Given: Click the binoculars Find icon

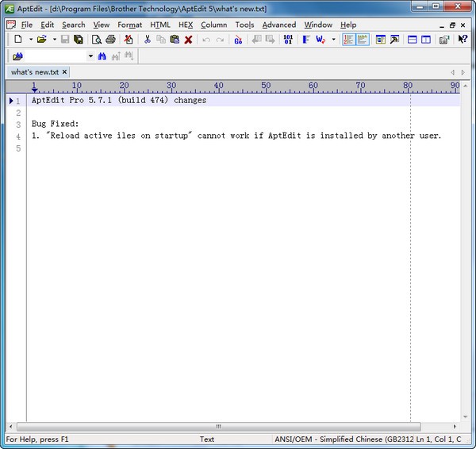Looking at the screenshot, I should click(102, 56).
